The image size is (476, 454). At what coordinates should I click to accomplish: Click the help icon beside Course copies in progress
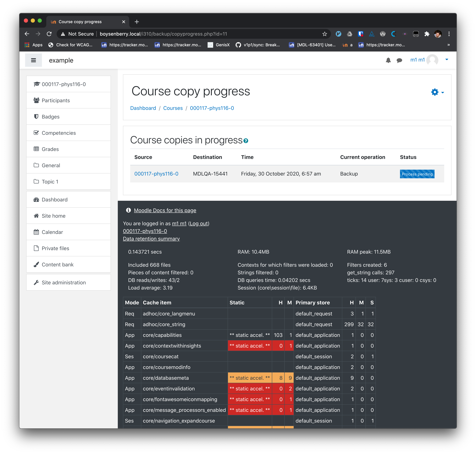[x=246, y=141]
